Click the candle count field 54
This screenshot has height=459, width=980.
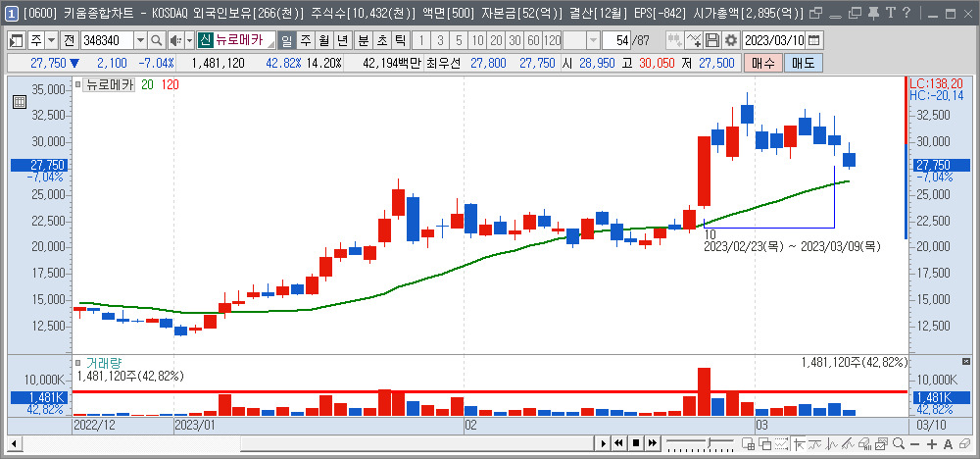tap(616, 40)
